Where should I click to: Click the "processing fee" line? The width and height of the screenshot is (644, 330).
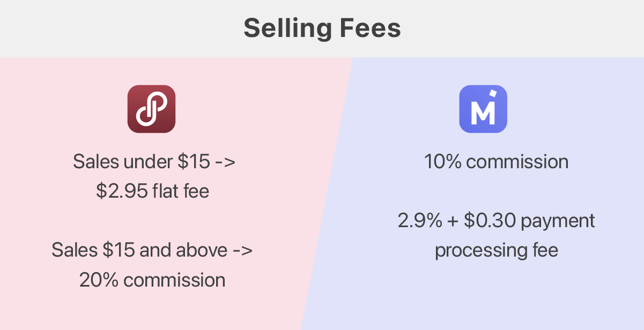497,251
